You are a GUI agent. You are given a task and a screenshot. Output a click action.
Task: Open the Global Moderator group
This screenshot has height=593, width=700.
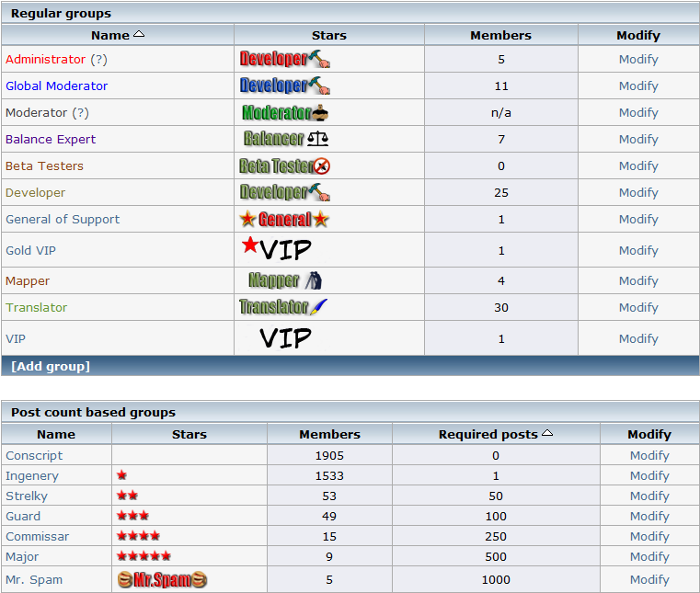tap(57, 86)
